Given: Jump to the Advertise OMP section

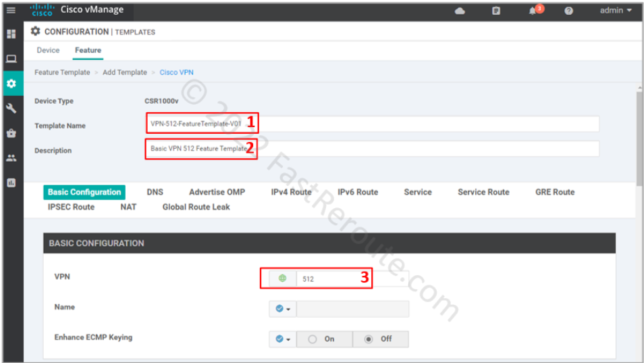Looking at the screenshot, I should (217, 192).
